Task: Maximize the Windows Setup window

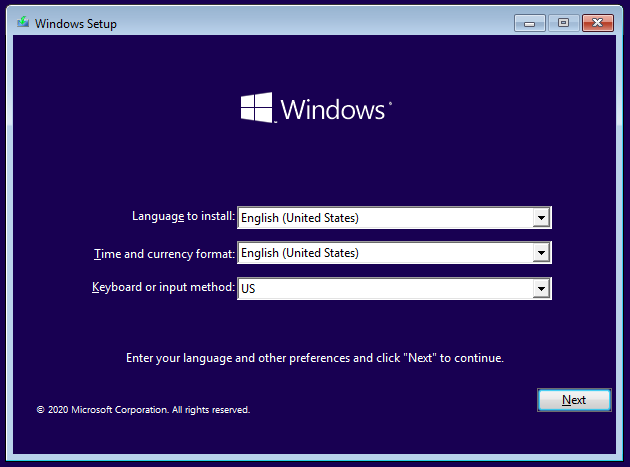Action: 563,23
